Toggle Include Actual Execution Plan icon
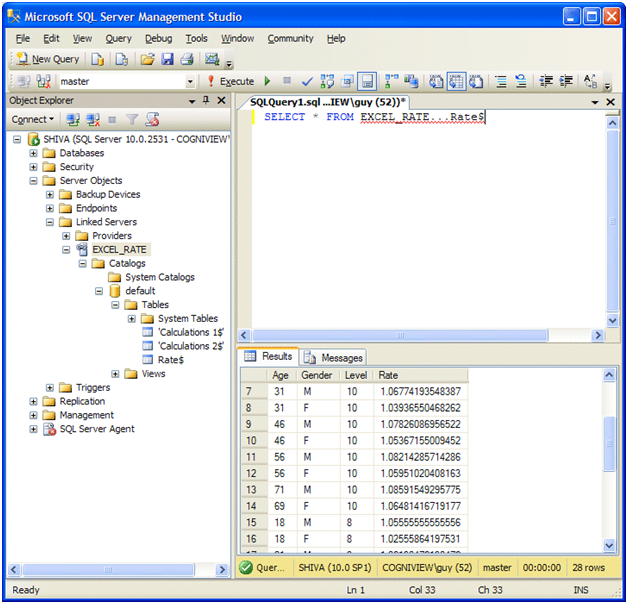The height and width of the screenshot is (604, 628). click(391, 81)
